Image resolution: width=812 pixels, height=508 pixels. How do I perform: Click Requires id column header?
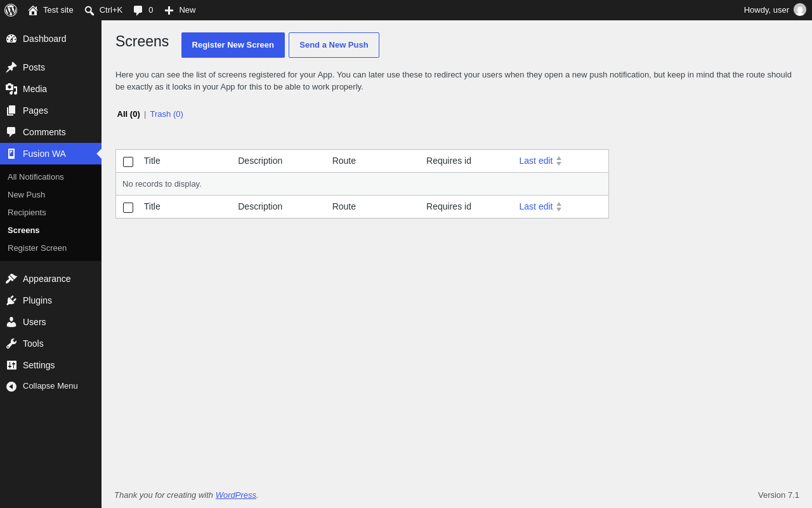click(x=449, y=161)
